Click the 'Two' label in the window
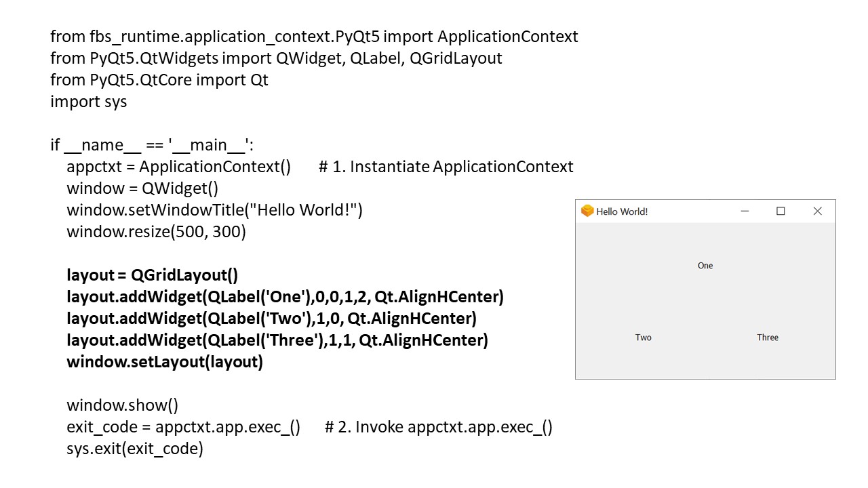 643,338
